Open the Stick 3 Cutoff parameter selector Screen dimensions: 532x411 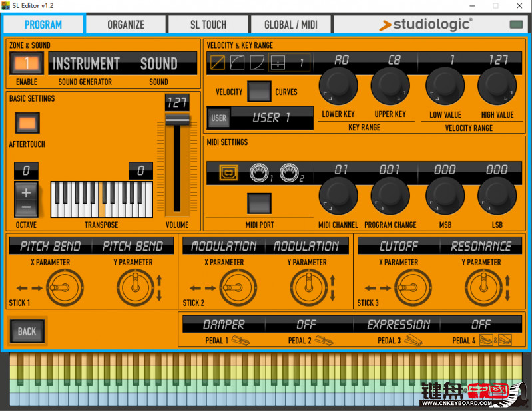coord(399,246)
